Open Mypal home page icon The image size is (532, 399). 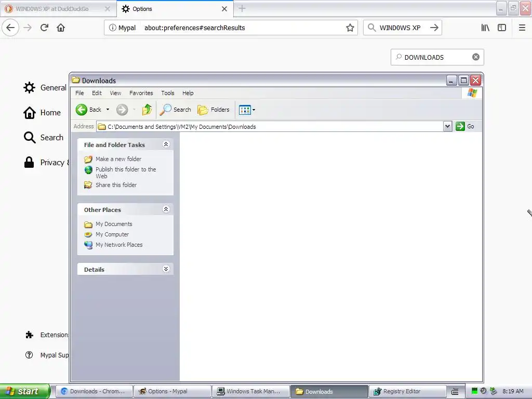click(61, 28)
